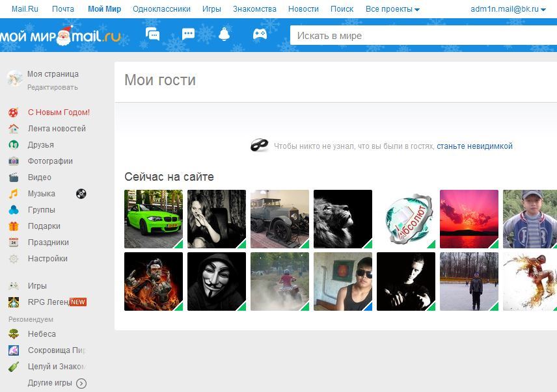
Task: Open Одноклассники in top navigation
Action: (x=161, y=9)
